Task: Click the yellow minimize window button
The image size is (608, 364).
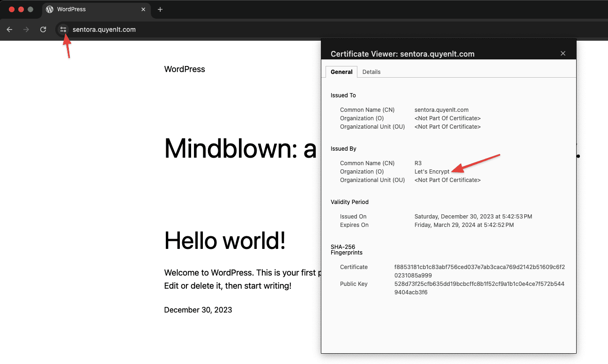Action: click(21, 9)
